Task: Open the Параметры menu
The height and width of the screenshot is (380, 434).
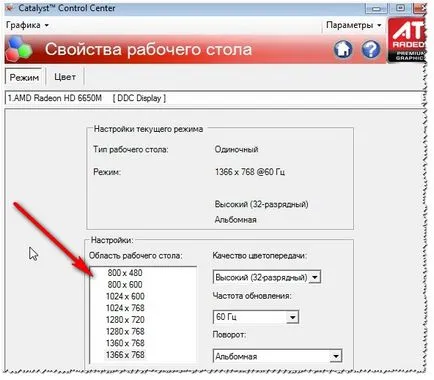Action: 354,25
